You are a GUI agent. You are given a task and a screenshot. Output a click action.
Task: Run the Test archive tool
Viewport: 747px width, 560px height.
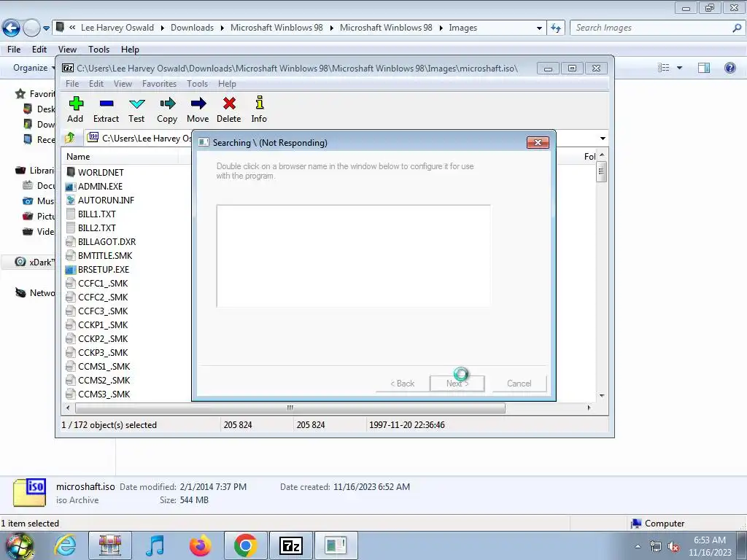[136, 109]
